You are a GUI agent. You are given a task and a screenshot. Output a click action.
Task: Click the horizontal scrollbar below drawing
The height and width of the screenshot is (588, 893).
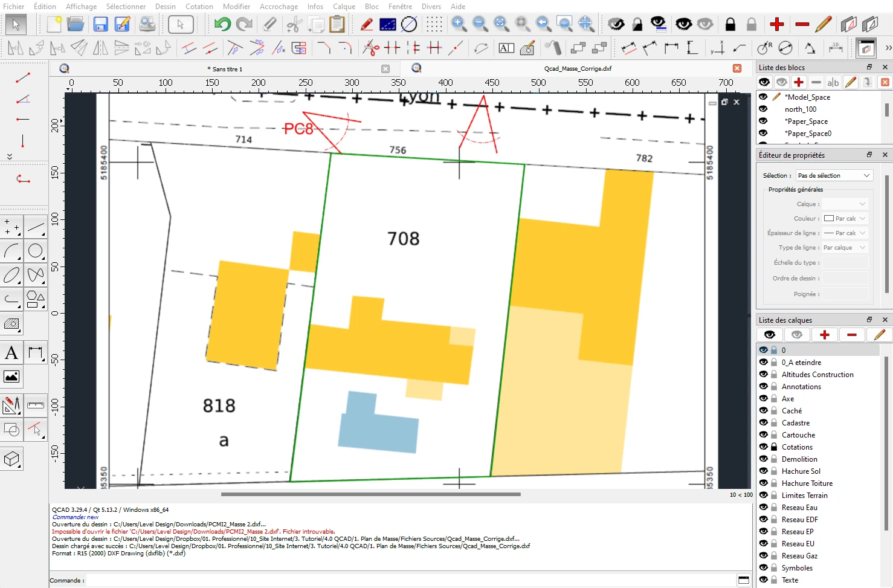[371, 494]
